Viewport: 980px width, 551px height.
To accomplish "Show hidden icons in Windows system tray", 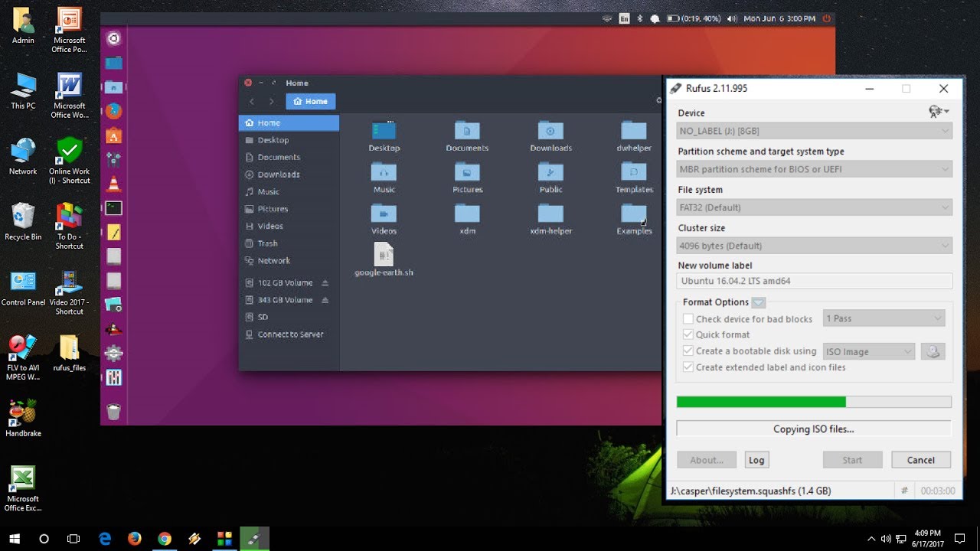I will pyautogui.click(x=871, y=539).
